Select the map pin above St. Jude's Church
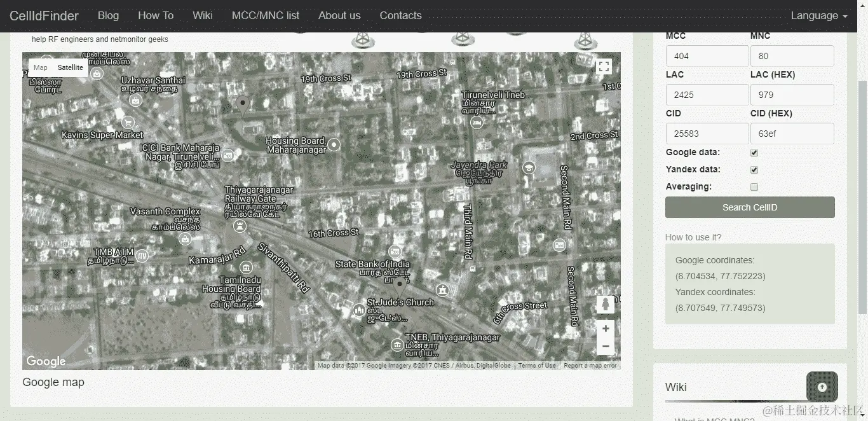The image size is (868, 421). (400, 287)
